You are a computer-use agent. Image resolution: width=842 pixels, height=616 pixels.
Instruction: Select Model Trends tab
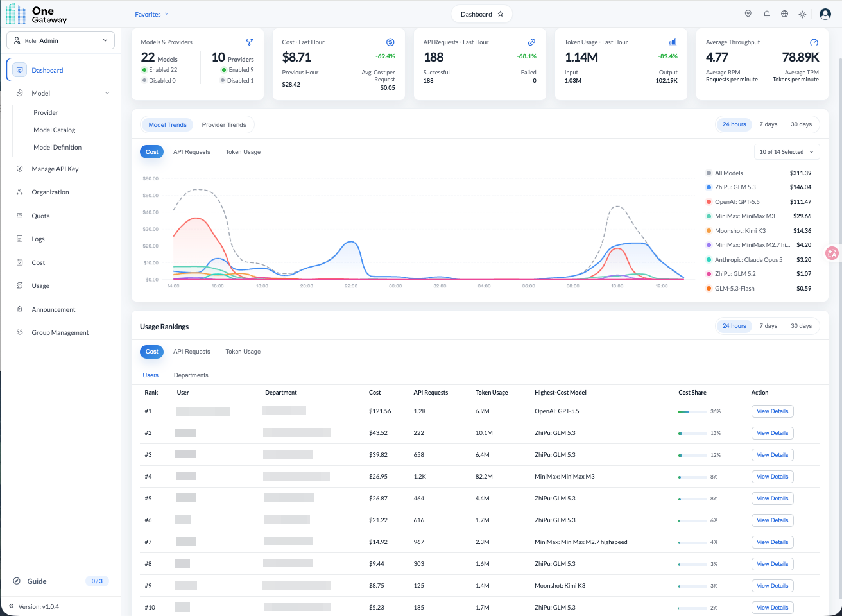[x=168, y=125]
